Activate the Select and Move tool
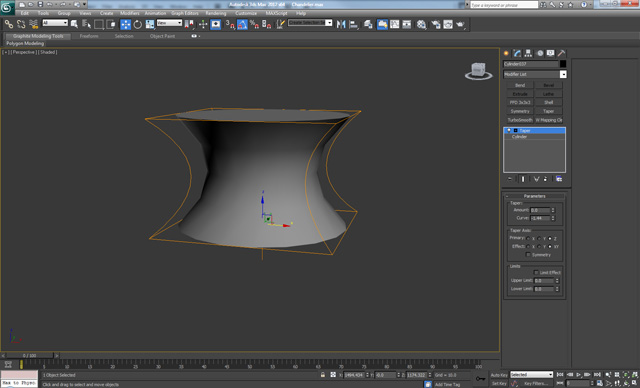Screen dimensions: 640x388 pos(125,24)
